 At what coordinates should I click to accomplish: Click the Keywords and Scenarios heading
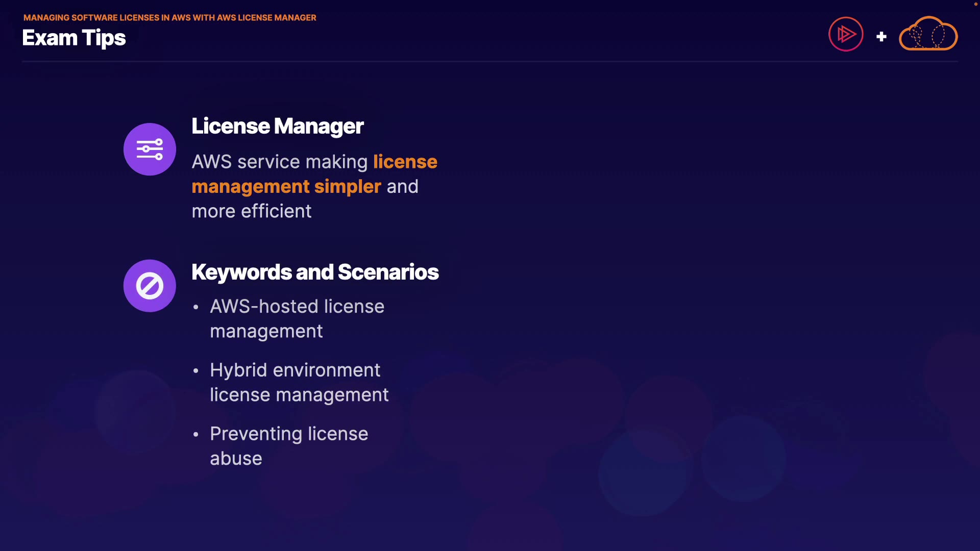[x=315, y=272]
